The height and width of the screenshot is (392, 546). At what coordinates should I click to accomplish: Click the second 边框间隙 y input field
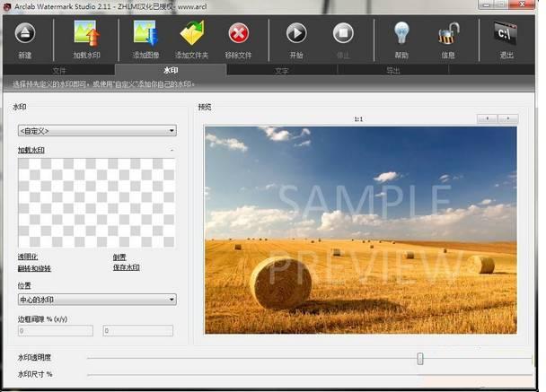pos(138,330)
